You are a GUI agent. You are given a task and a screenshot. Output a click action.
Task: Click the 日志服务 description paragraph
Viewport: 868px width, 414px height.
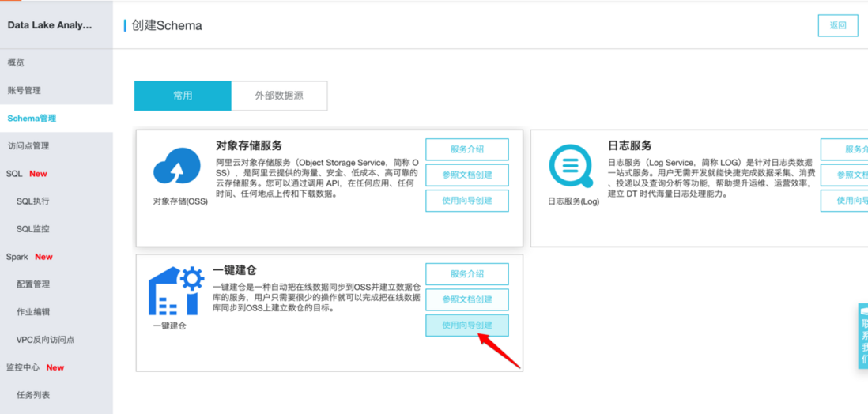[710, 179]
